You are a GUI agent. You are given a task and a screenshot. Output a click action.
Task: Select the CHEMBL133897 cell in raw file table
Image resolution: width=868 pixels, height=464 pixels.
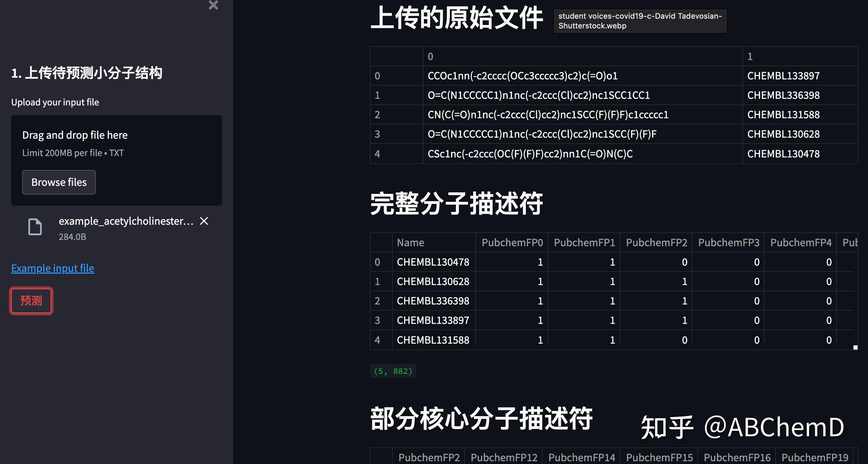click(x=783, y=76)
